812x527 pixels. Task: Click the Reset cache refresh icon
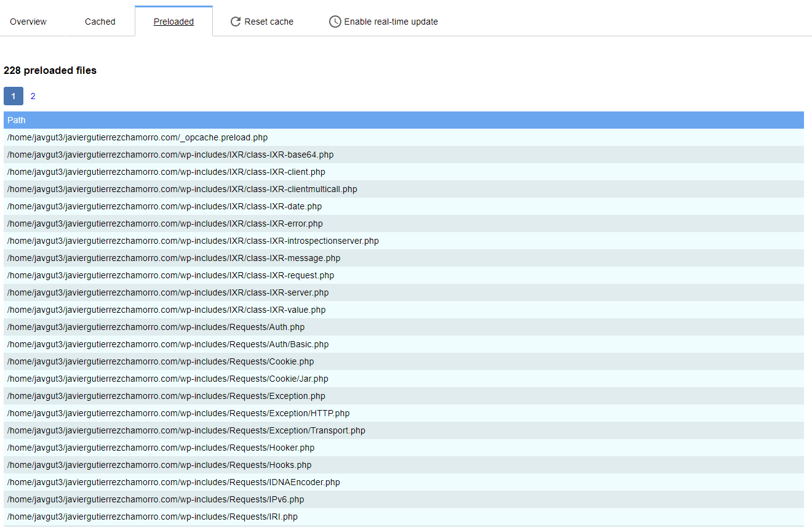tap(236, 21)
